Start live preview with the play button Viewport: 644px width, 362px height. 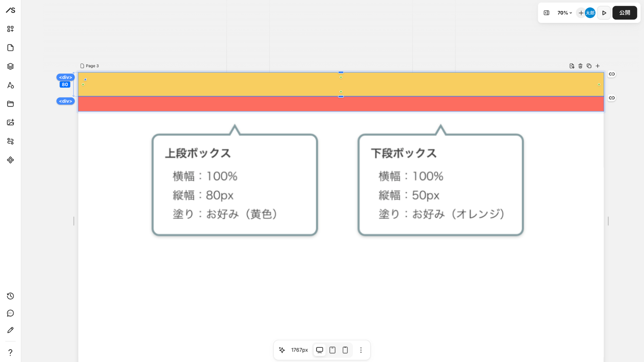point(604,13)
